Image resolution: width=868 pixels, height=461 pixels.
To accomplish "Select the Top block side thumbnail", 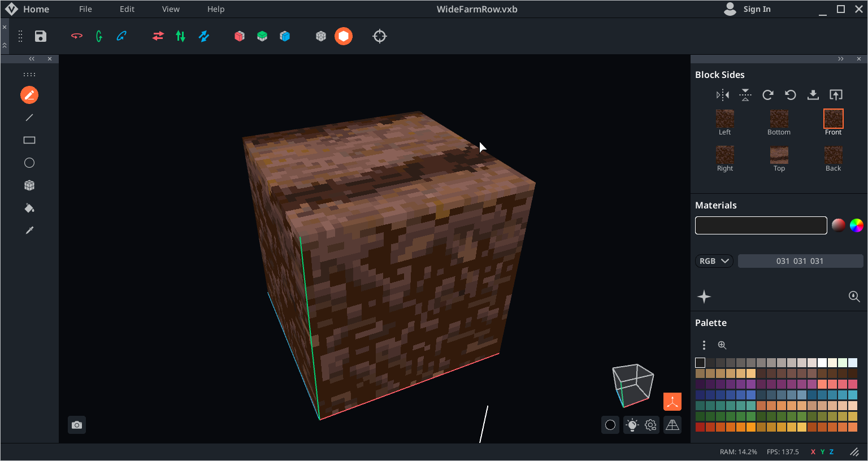I will point(779,155).
